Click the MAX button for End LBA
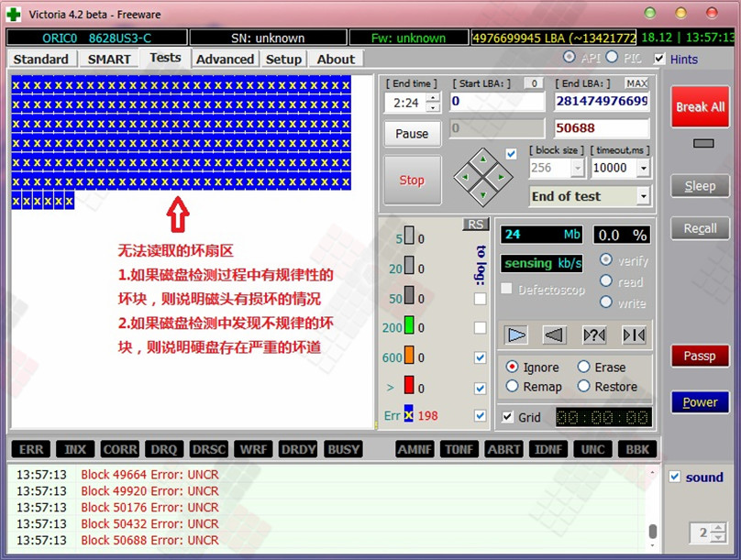The height and width of the screenshot is (560, 741). (x=636, y=83)
